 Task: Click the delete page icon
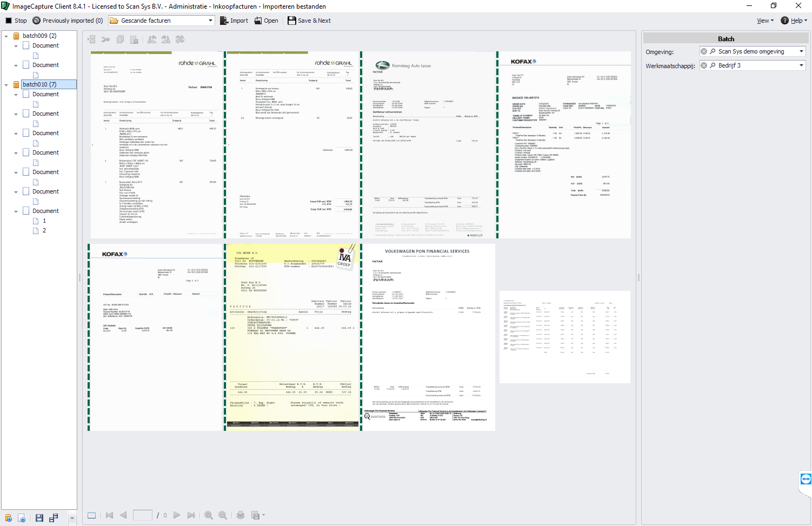coord(135,39)
